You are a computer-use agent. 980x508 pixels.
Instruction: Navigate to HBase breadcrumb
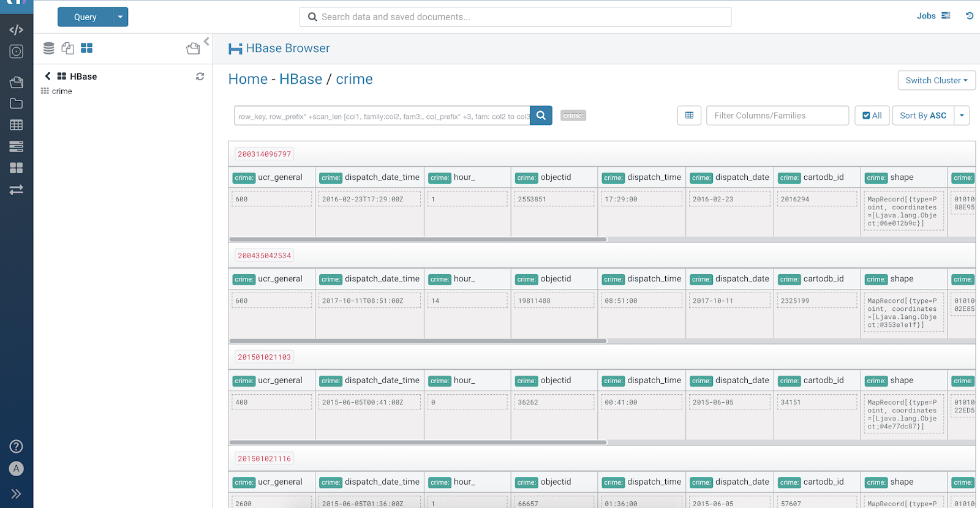301,79
